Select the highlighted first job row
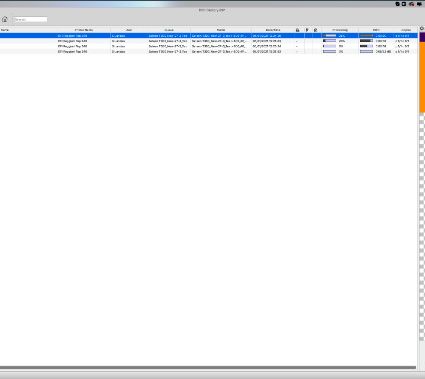Viewport: 425px width, 379px height. coord(209,36)
